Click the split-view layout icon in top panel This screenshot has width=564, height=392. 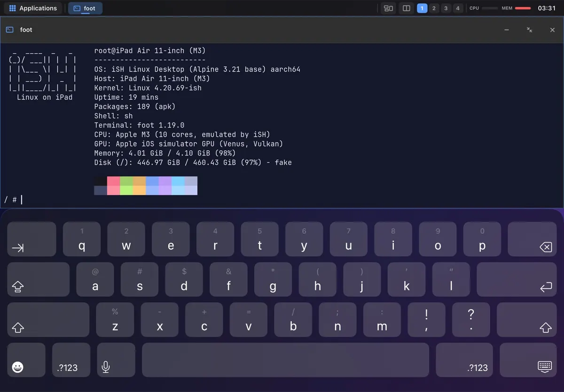pos(407,8)
